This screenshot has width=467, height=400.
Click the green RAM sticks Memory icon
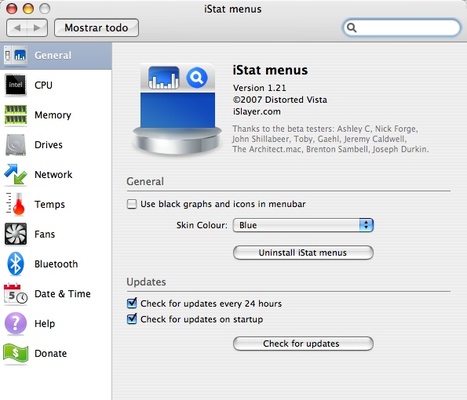(x=15, y=115)
